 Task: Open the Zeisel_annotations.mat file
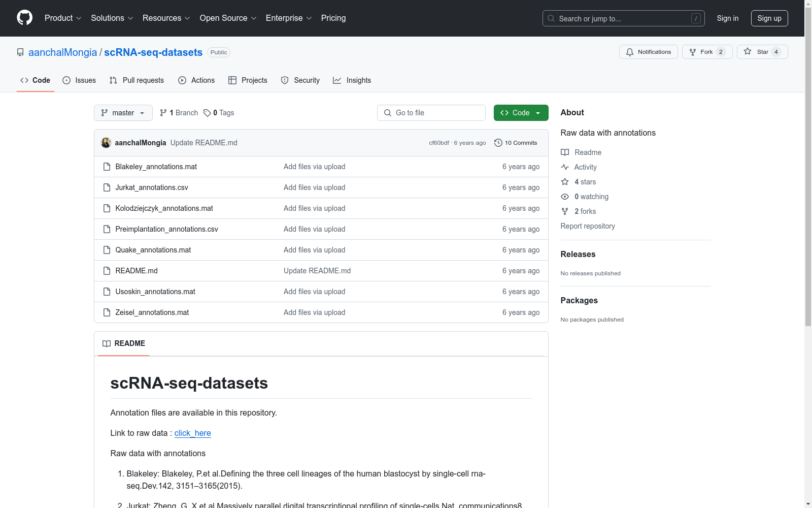click(152, 312)
